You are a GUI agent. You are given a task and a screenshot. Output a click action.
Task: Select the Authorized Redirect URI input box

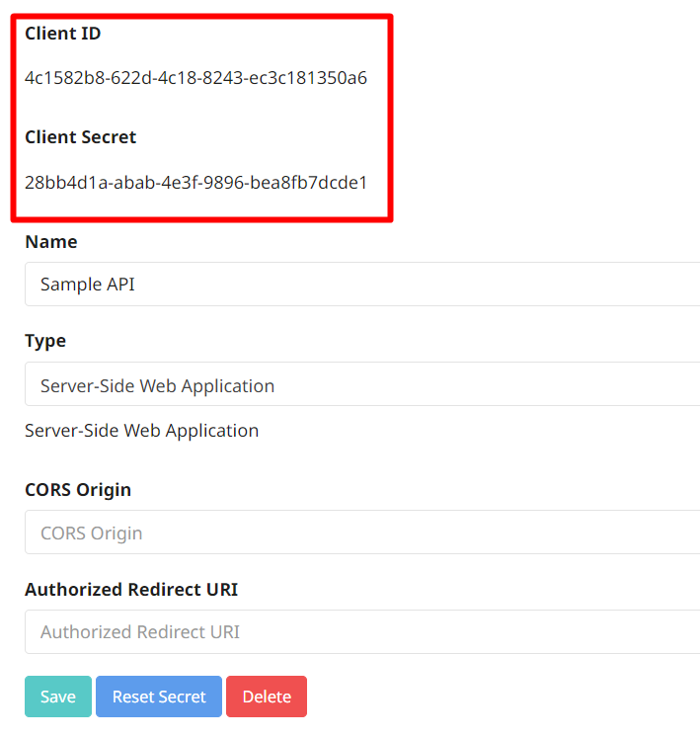(x=362, y=631)
